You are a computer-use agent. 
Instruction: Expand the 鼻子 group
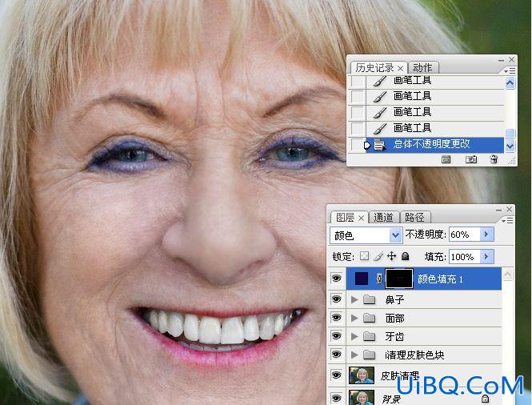[x=354, y=299]
